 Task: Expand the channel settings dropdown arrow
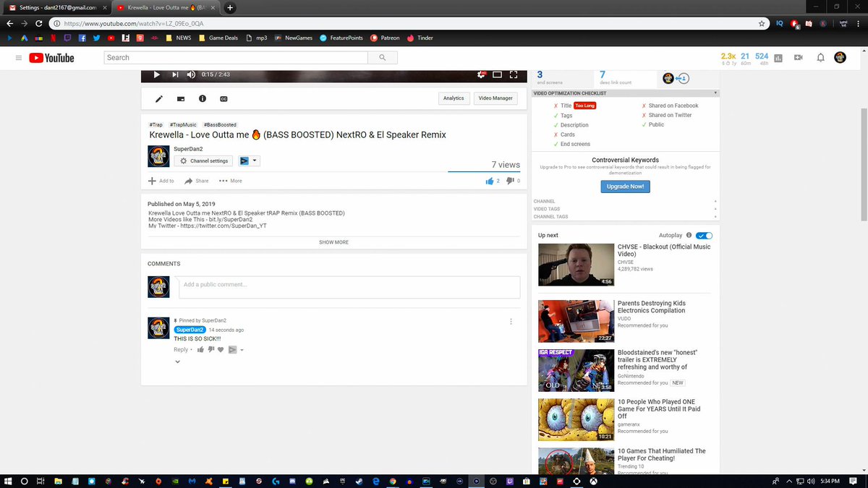pos(255,161)
